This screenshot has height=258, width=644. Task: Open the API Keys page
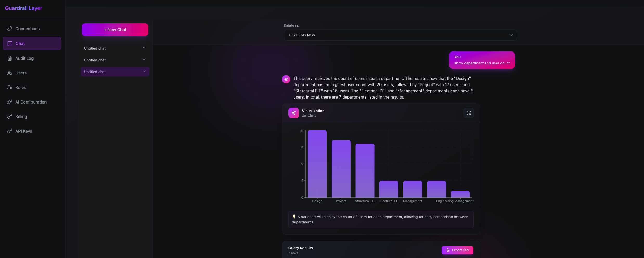tap(32, 131)
